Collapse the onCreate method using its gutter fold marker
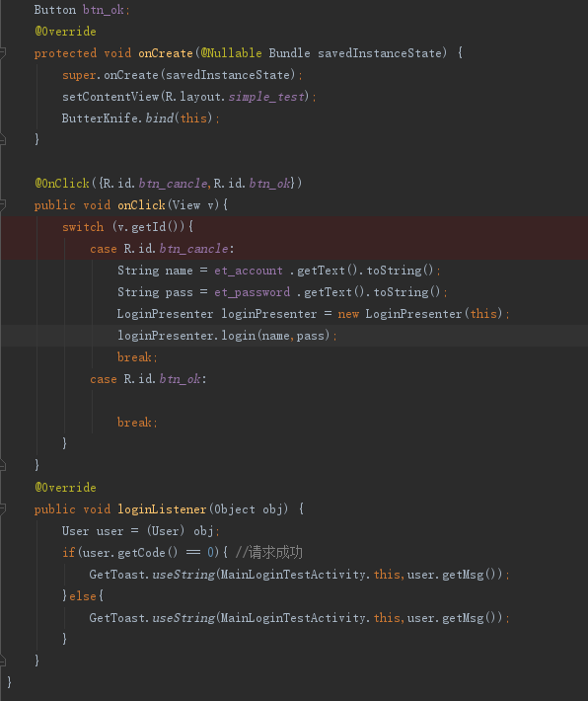Image resolution: width=588 pixels, height=701 pixels. (x=2, y=52)
